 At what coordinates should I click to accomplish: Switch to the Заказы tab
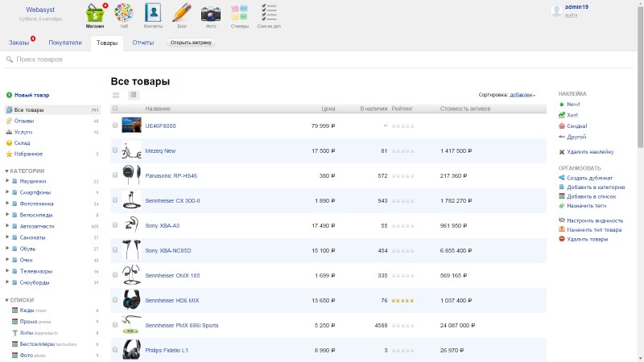click(x=19, y=43)
